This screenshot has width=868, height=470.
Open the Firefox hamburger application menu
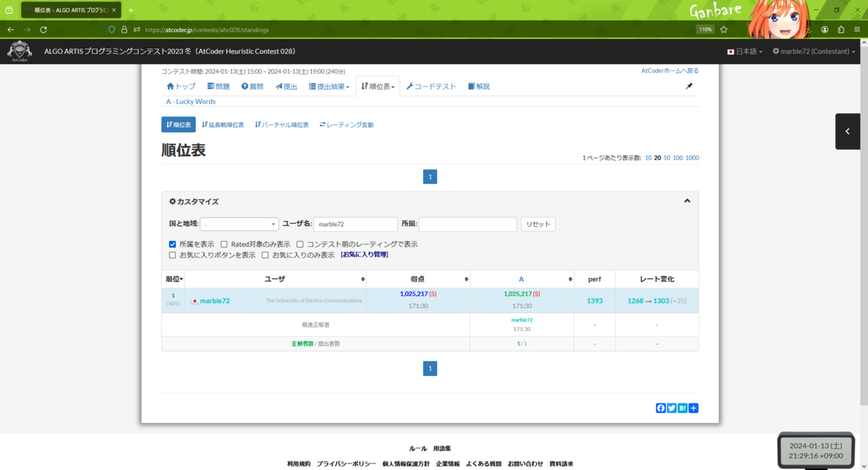[858, 30]
